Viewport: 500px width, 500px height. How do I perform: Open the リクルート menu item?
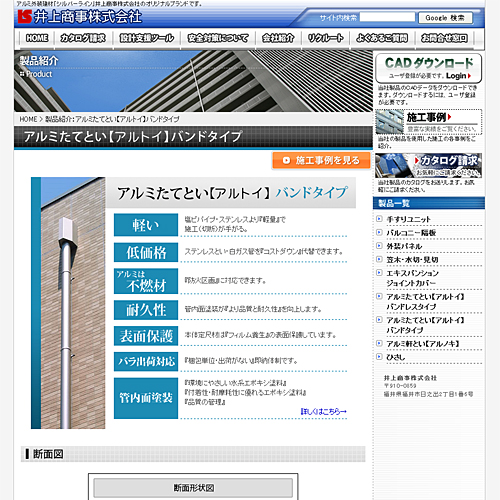[x=325, y=38]
